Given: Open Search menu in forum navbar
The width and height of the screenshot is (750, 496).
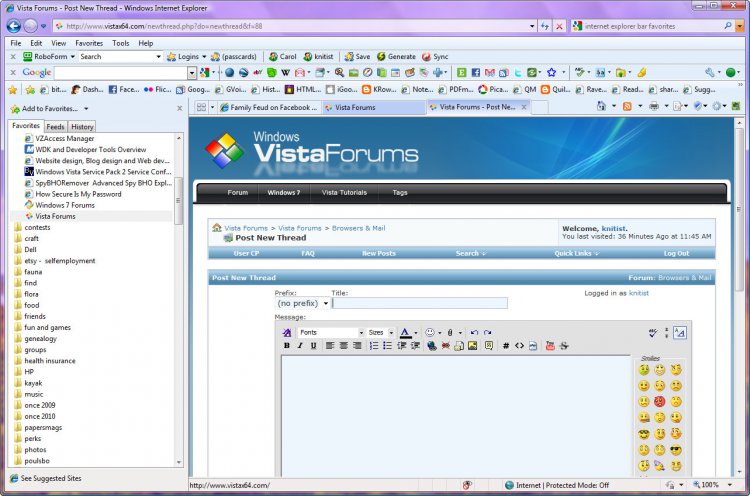Looking at the screenshot, I should (x=471, y=254).
